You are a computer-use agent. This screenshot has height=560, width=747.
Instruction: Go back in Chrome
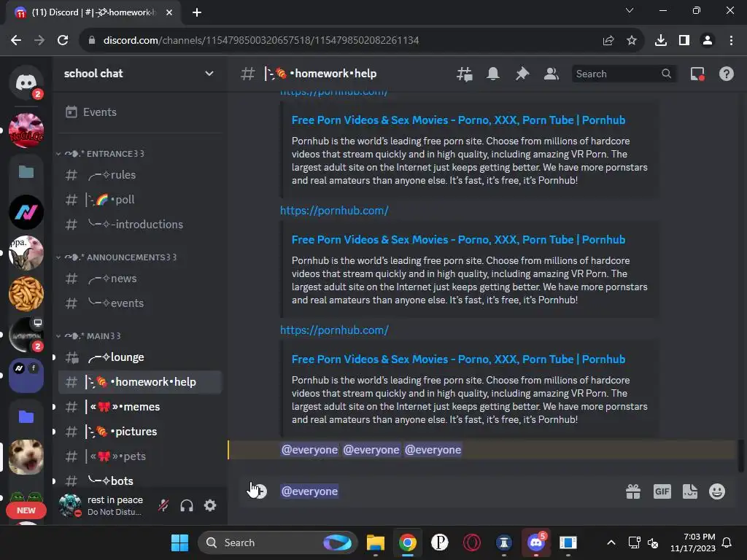(16, 40)
